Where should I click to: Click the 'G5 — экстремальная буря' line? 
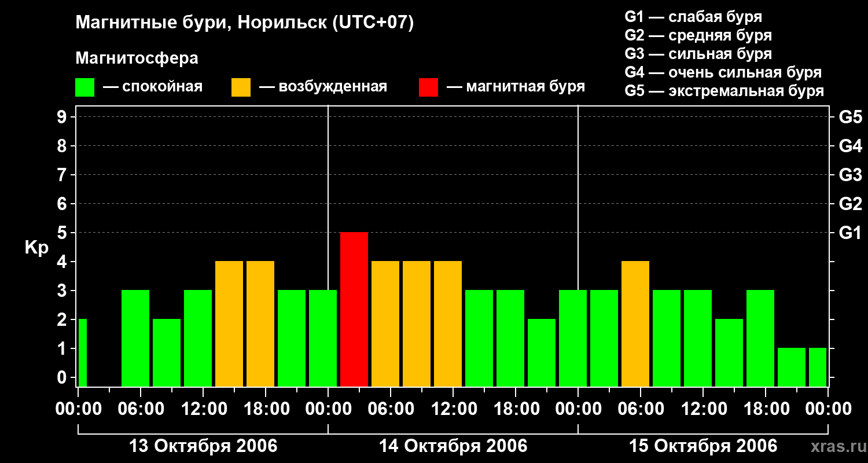pos(724,91)
